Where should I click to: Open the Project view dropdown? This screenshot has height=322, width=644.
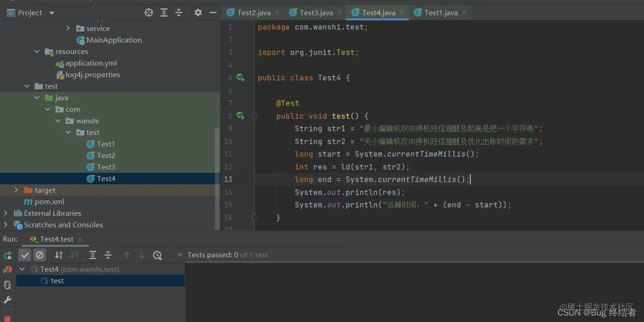click(51, 13)
